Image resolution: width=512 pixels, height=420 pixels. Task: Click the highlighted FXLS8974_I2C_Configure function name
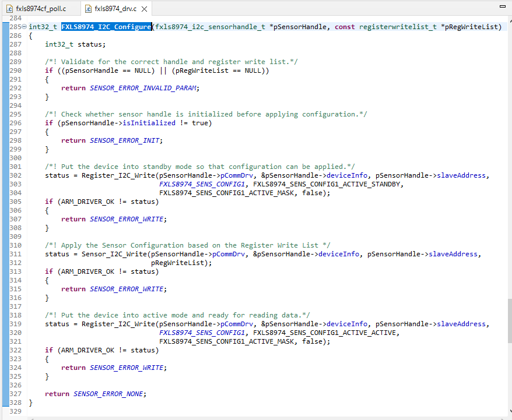coord(106,27)
